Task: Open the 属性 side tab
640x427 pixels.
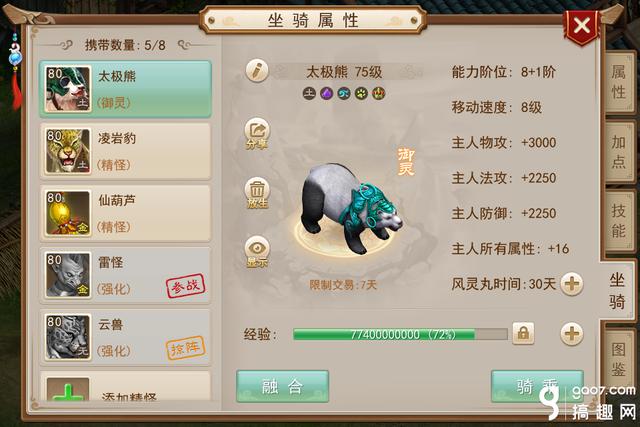Action: [618, 82]
